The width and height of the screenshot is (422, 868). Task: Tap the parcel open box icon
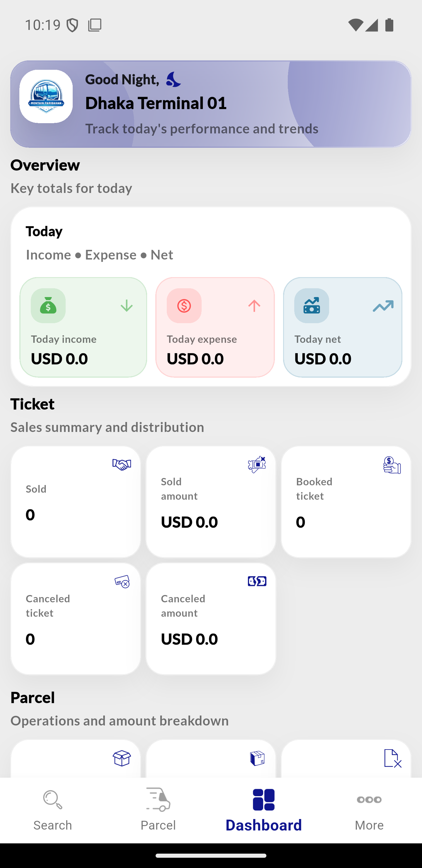(x=122, y=759)
